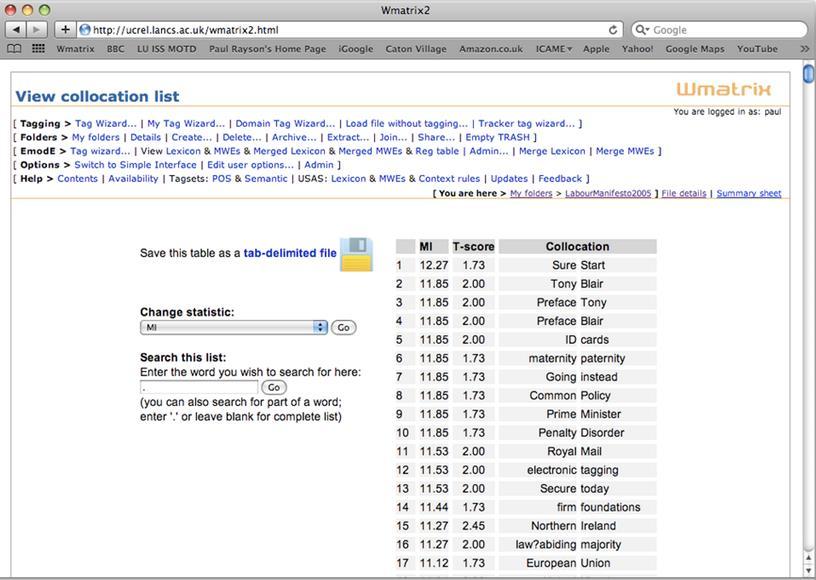816x580 pixels.
Task: Click the Feedback link
Action: [560, 178]
